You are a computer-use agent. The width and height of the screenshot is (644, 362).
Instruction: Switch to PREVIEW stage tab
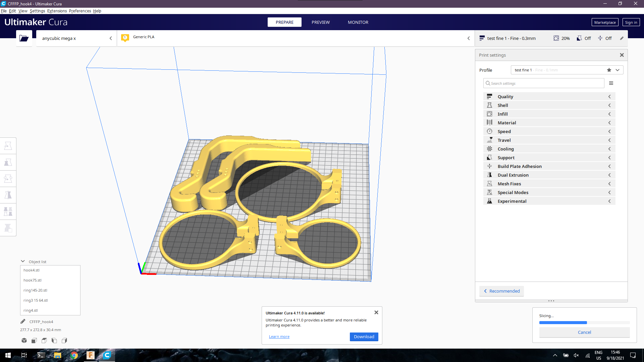tap(321, 22)
